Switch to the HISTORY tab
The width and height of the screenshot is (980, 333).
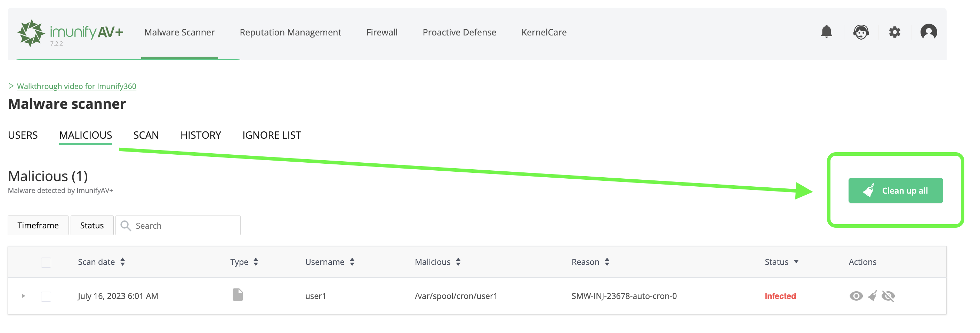(201, 135)
